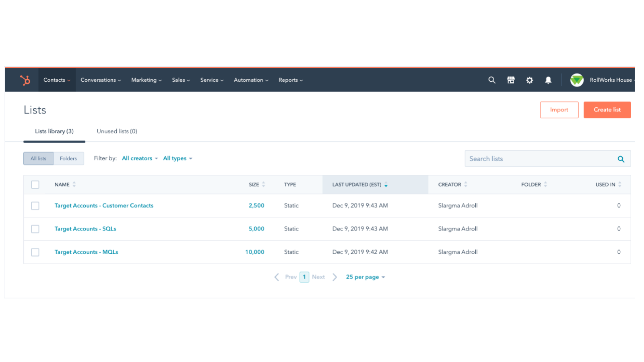Open the Settings gear icon
The image size is (644, 362).
pyautogui.click(x=529, y=80)
